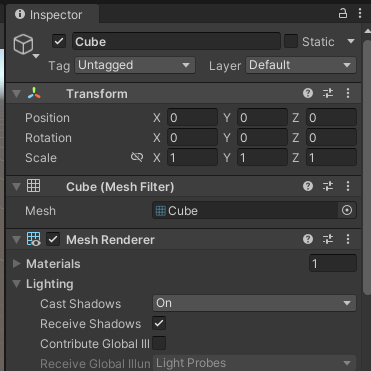Collapse the Transform component foldout
The height and width of the screenshot is (371, 371).
coord(17,94)
